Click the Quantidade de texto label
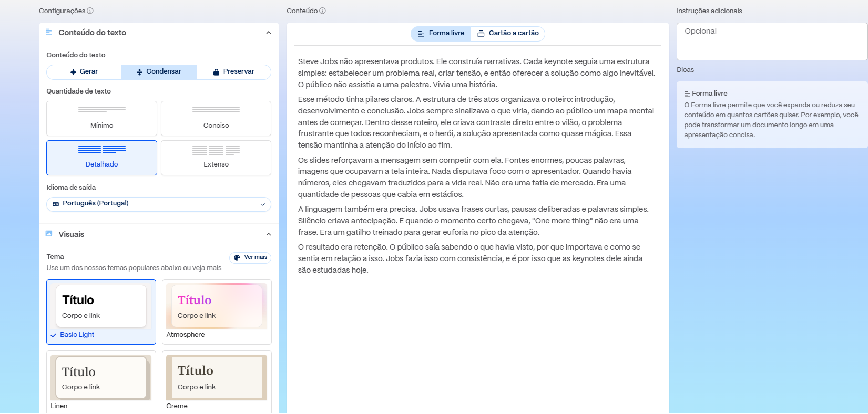The width and height of the screenshot is (868, 414). (78, 91)
